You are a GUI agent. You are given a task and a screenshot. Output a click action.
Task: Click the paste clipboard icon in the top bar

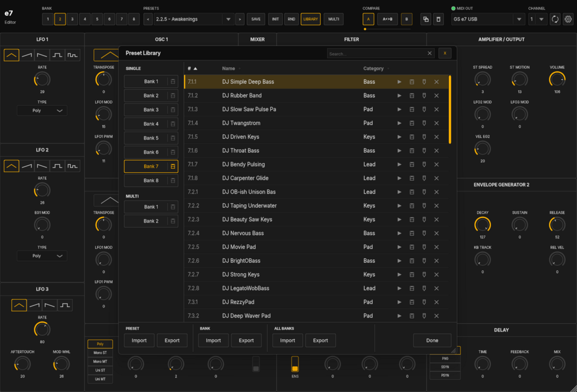click(x=438, y=19)
